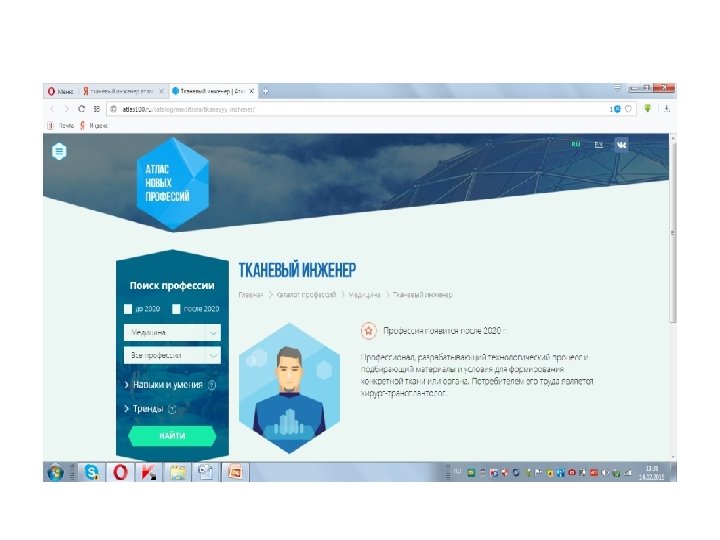Open a new browser tab
The image size is (720, 540).
pos(265,91)
